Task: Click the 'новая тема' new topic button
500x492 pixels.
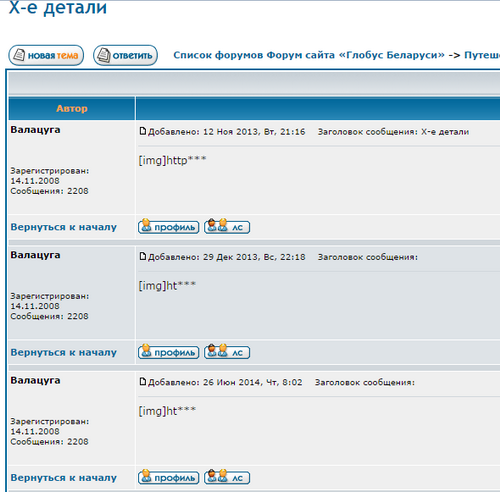Action: pyautogui.click(x=46, y=55)
